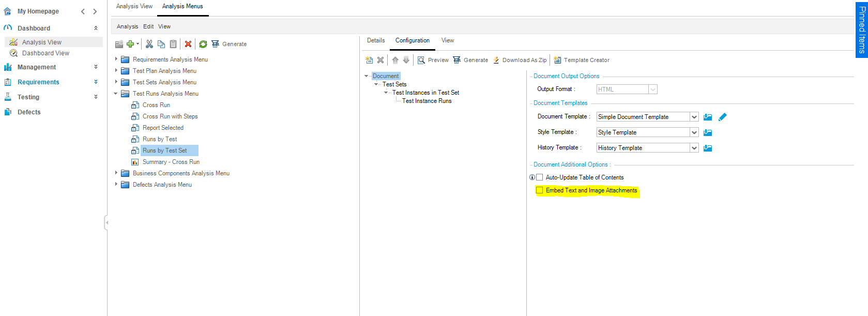868x316 pixels.
Task: Click the copy icon in tree toolbar
Action: [161, 44]
